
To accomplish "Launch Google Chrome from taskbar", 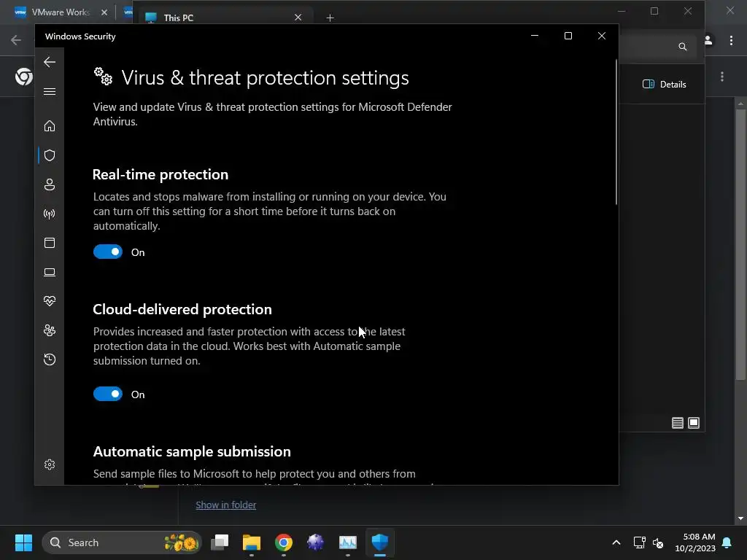I will point(284,542).
